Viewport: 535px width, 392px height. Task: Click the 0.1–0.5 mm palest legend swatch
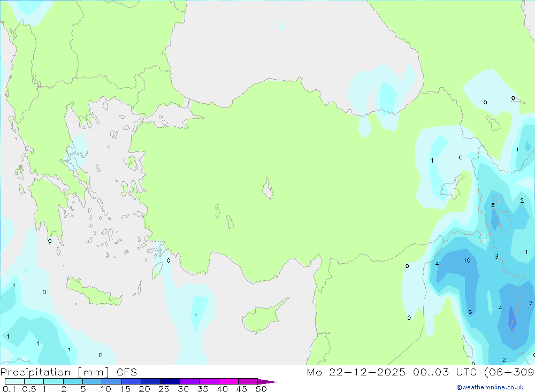[14, 381]
